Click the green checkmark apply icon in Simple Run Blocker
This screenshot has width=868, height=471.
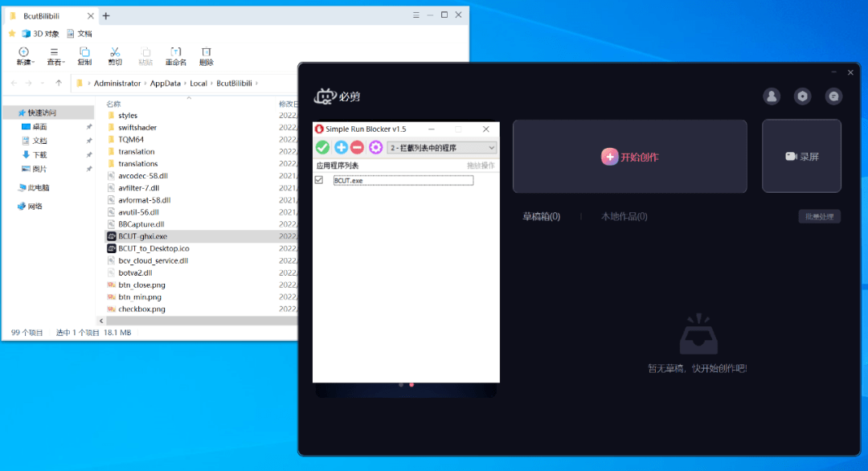tap(322, 147)
